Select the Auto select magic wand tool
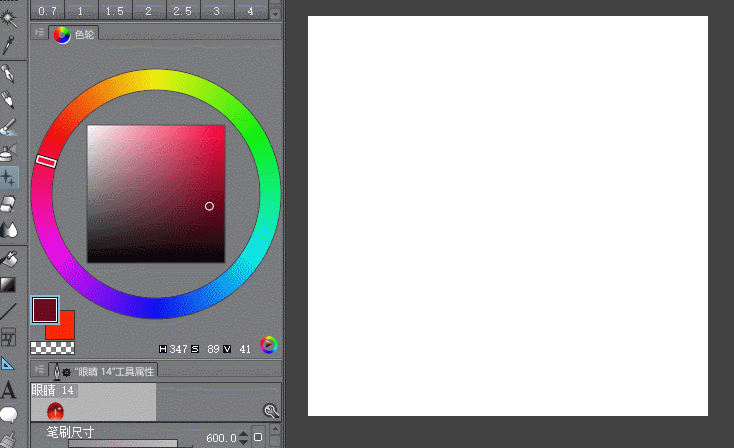Viewport: 734px width, 448px height. pyautogui.click(x=8, y=19)
